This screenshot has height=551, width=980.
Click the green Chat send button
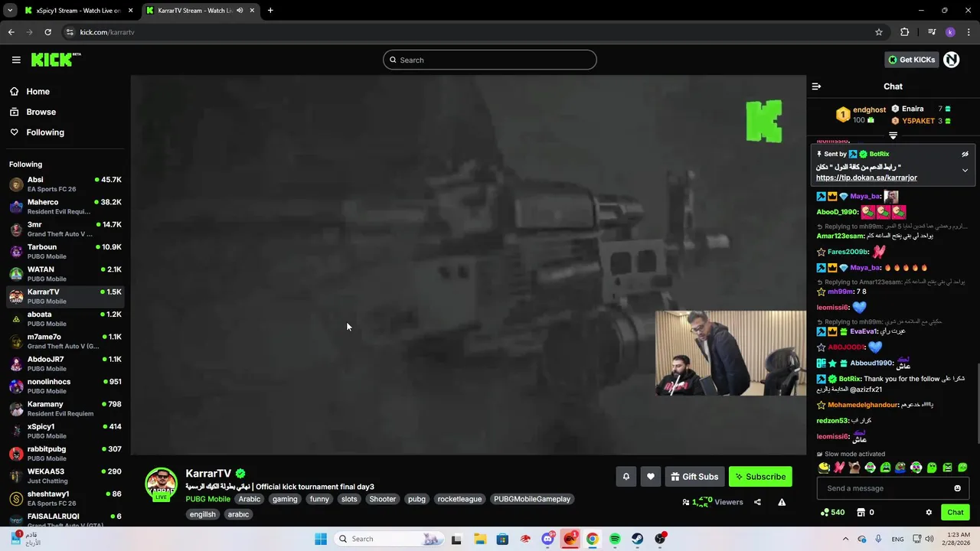(x=955, y=512)
